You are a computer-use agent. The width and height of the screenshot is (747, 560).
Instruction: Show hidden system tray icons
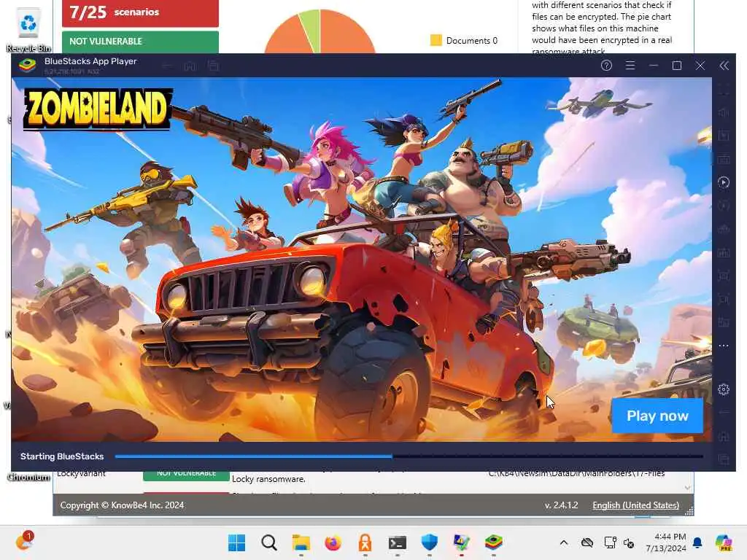(x=564, y=542)
